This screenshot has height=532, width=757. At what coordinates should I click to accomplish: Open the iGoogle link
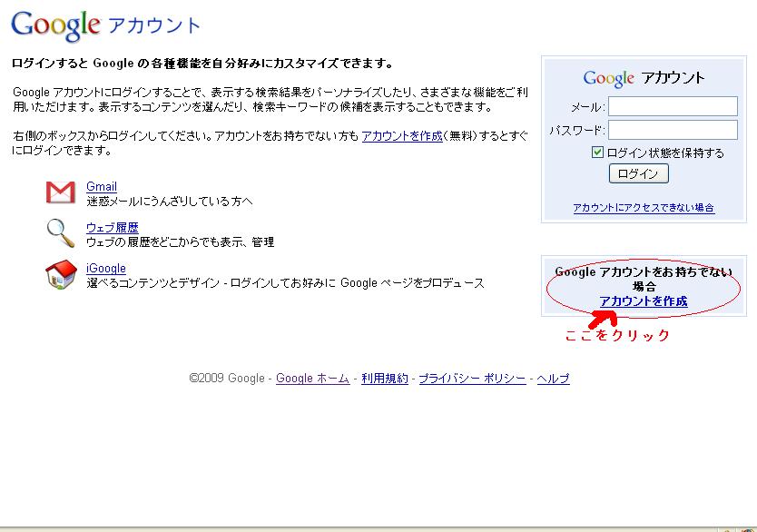(x=105, y=269)
